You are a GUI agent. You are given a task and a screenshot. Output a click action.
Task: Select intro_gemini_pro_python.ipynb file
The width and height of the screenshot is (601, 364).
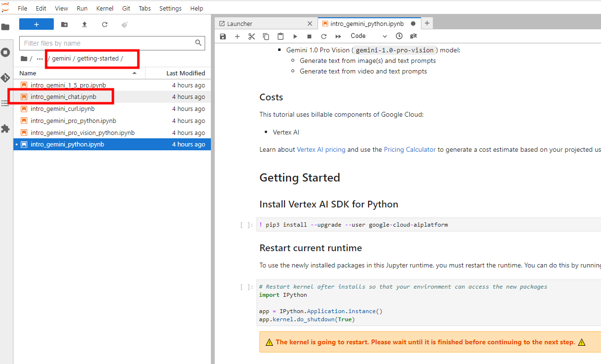(112, 121)
